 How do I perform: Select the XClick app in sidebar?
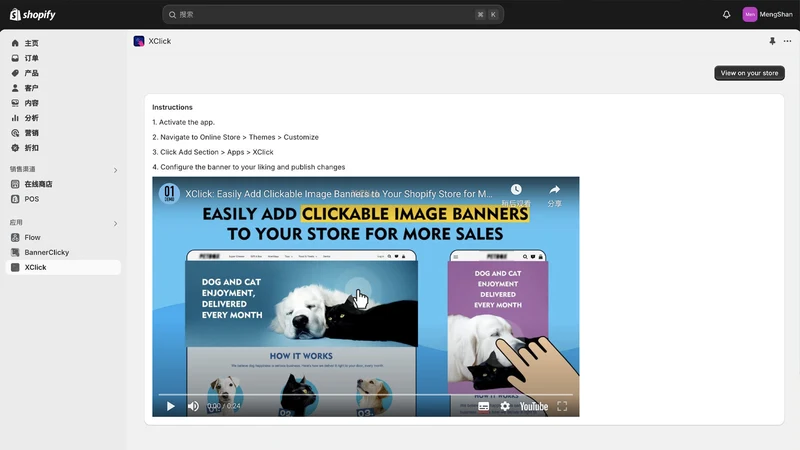[x=63, y=267]
